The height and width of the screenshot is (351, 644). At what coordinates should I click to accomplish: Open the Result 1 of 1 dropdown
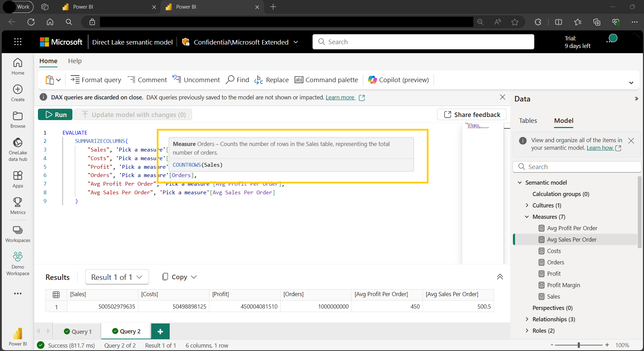[117, 277]
